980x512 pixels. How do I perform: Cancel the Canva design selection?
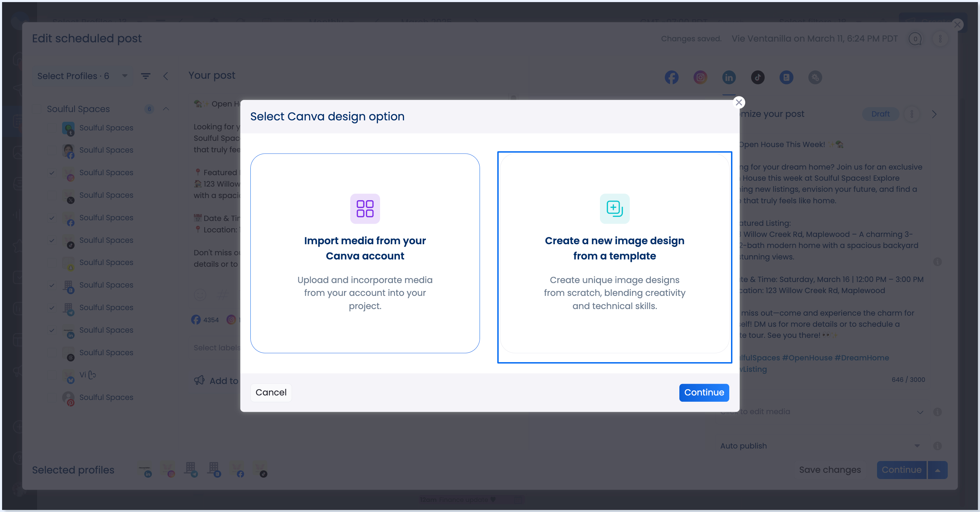[x=271, y=392]
